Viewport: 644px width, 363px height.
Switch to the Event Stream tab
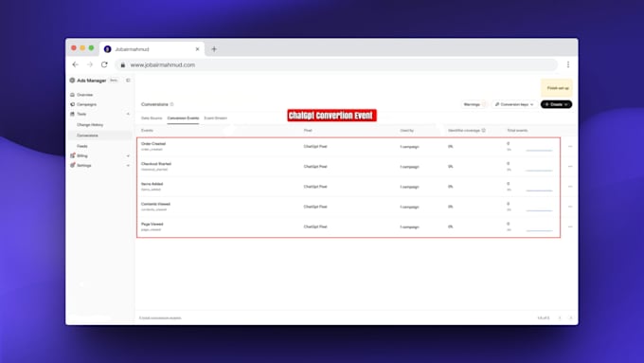(x=216, y=118)
